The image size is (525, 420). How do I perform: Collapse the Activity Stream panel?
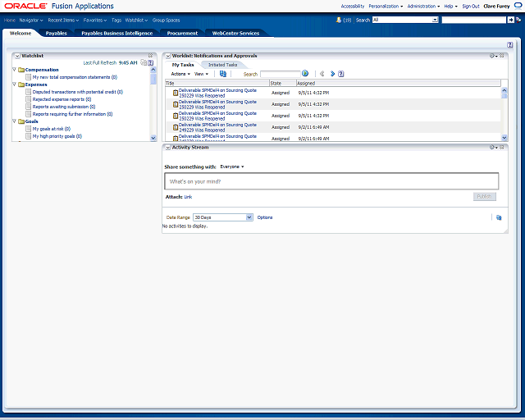[167, 148]
